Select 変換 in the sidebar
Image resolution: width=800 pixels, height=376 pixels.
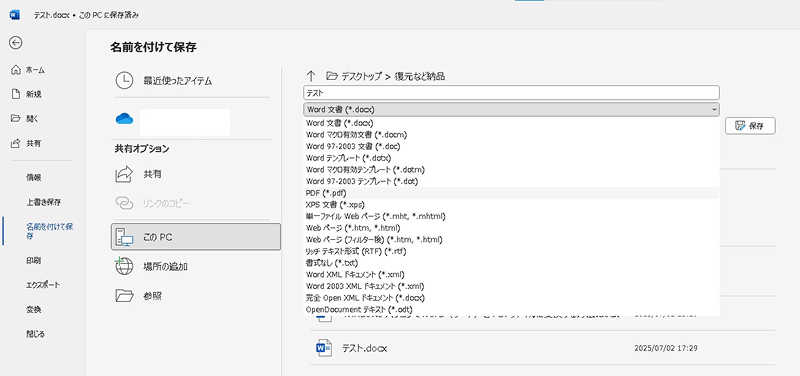[x=33, y=310]
